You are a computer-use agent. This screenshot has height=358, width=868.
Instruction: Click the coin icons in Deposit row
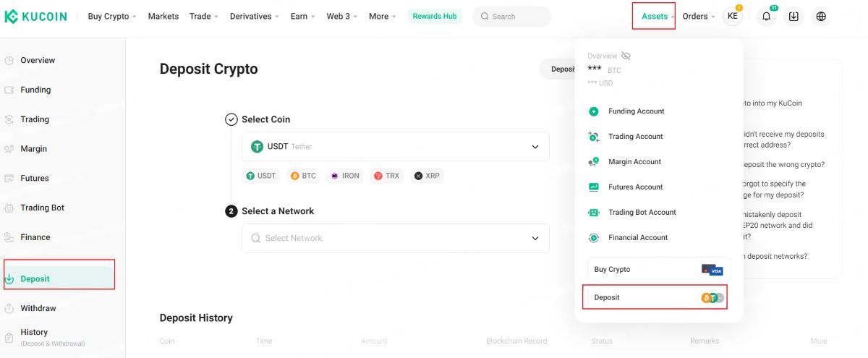pyautogui.click(x=712, y=298)
